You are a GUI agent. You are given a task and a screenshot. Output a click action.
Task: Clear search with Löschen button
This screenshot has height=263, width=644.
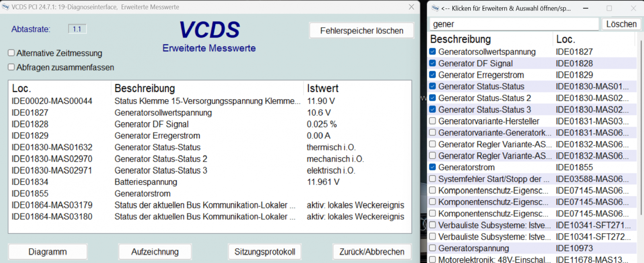(621, 24)
